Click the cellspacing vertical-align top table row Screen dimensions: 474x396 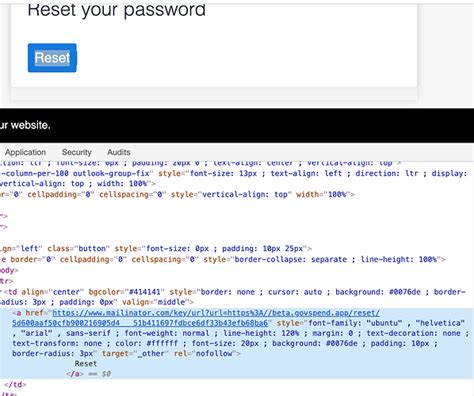(177, 194)
